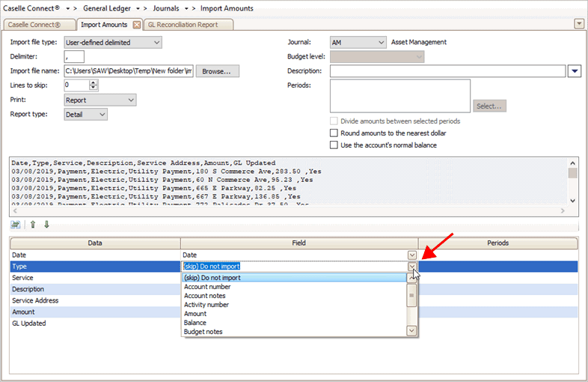Screen dimensions: 588x382
Task: Click the green move down arrow icon
Action: (46, 225)
